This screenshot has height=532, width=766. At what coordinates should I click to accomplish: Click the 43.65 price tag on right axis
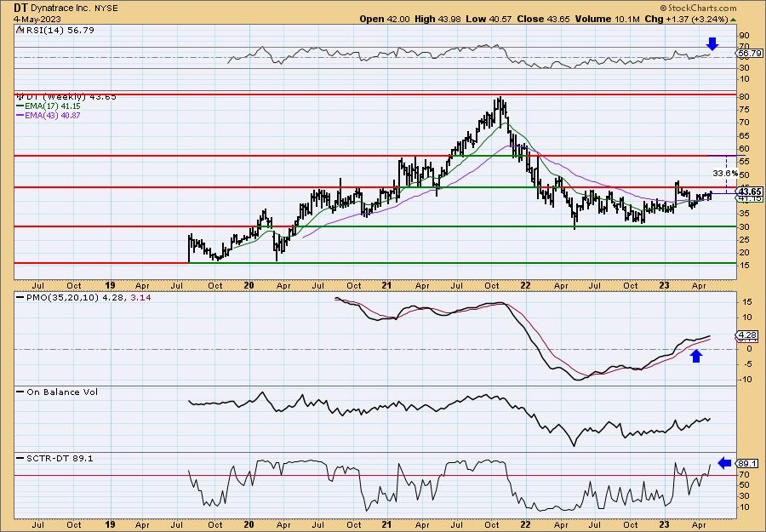pos(751,192)
